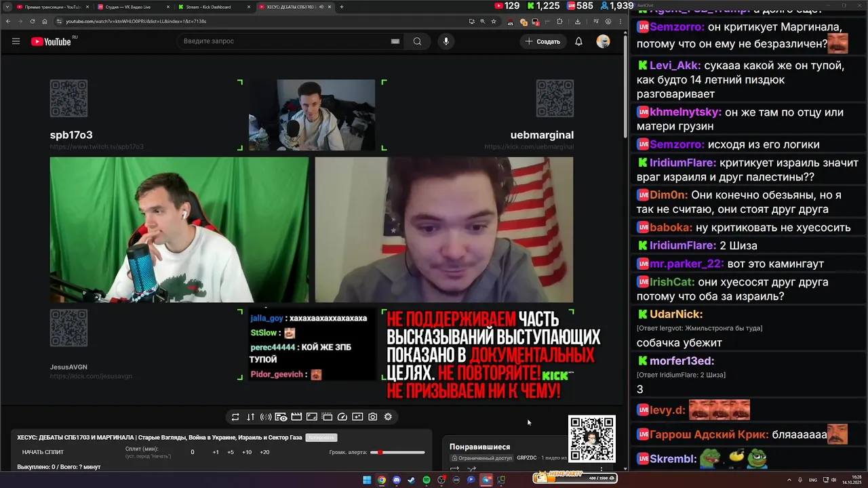
Task: Start voice search with the microphone icon
Action: click(x=446, y=41)
